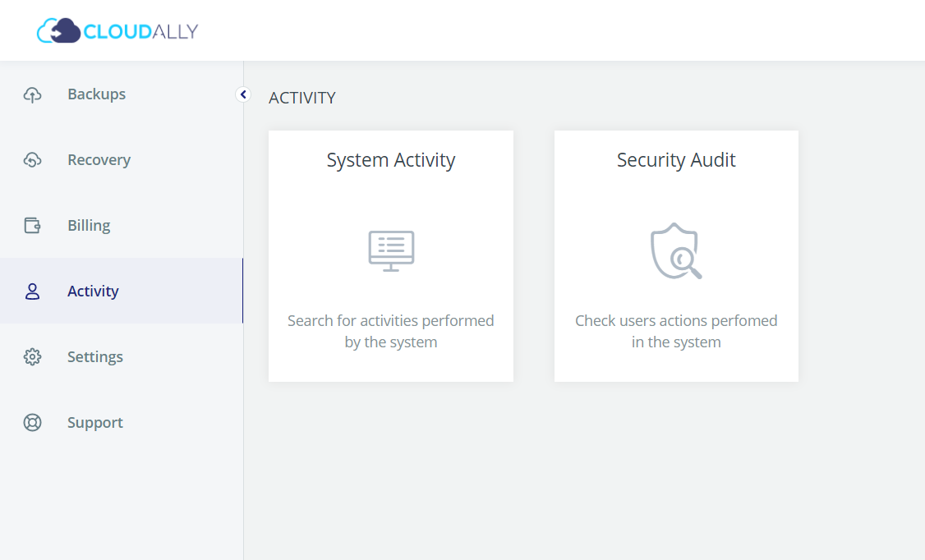Screen dimensions: 925x560
Task: Click the Settings gear icon
Action: pyautogui.click(x=32, y=356)
